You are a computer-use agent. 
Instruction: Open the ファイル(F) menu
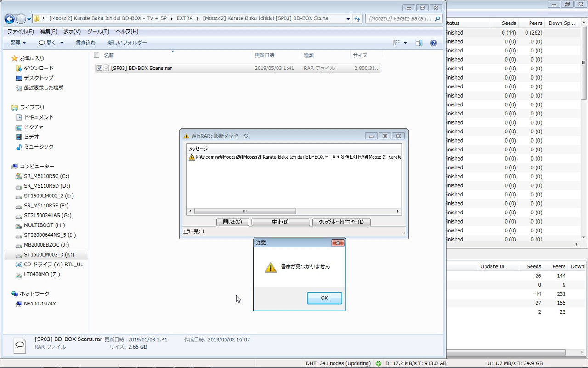[21, 31]
